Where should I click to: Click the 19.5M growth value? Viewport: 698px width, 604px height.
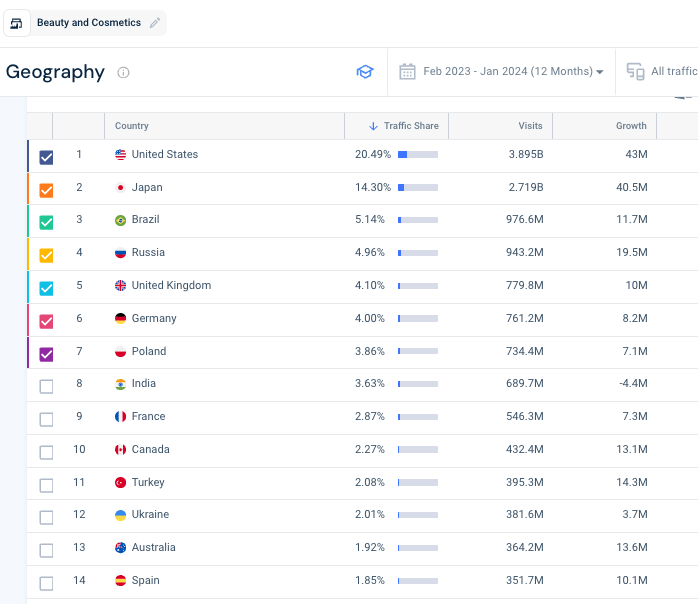pos(632,252)
